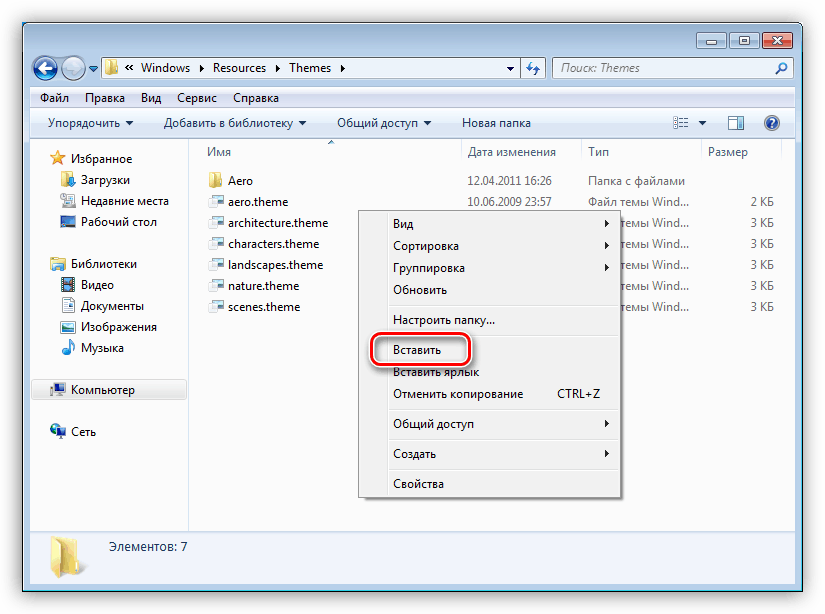Choose Вставить in context menu
The height and width of the screenshot is (614, 825).
coord(489,350)
